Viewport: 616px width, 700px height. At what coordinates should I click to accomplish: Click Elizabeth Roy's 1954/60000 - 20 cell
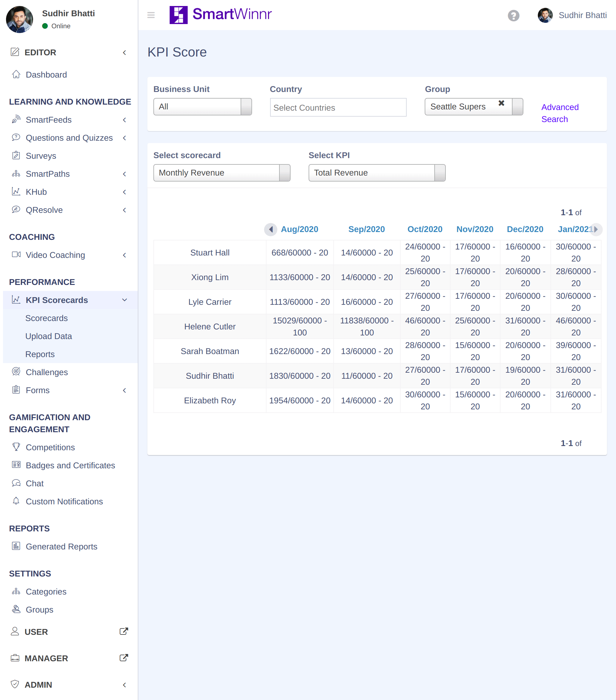click(300, 400)
